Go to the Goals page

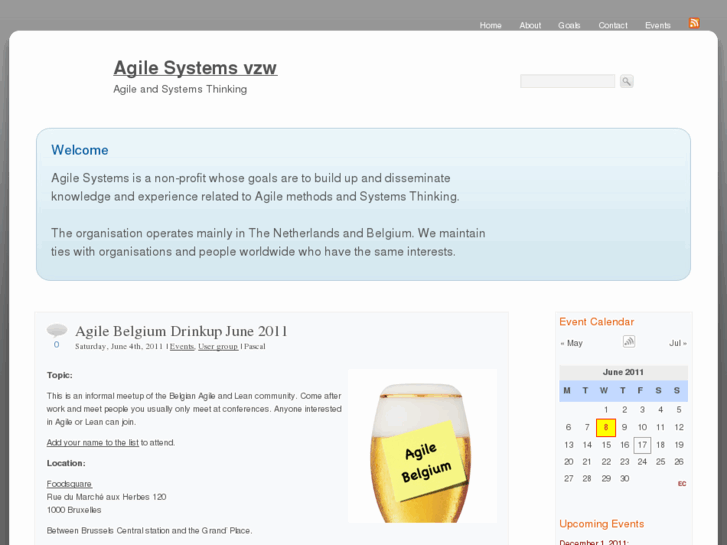coord(569,26)
